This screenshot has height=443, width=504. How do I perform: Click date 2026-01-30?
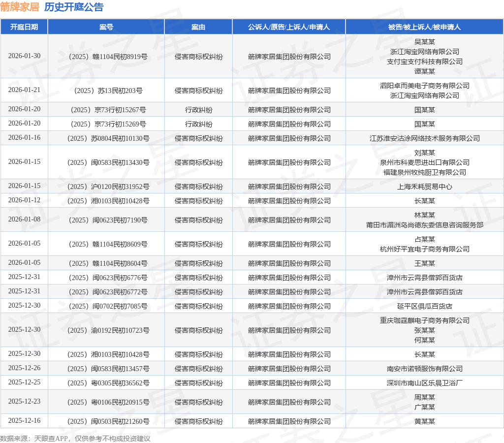coord(25,56)
